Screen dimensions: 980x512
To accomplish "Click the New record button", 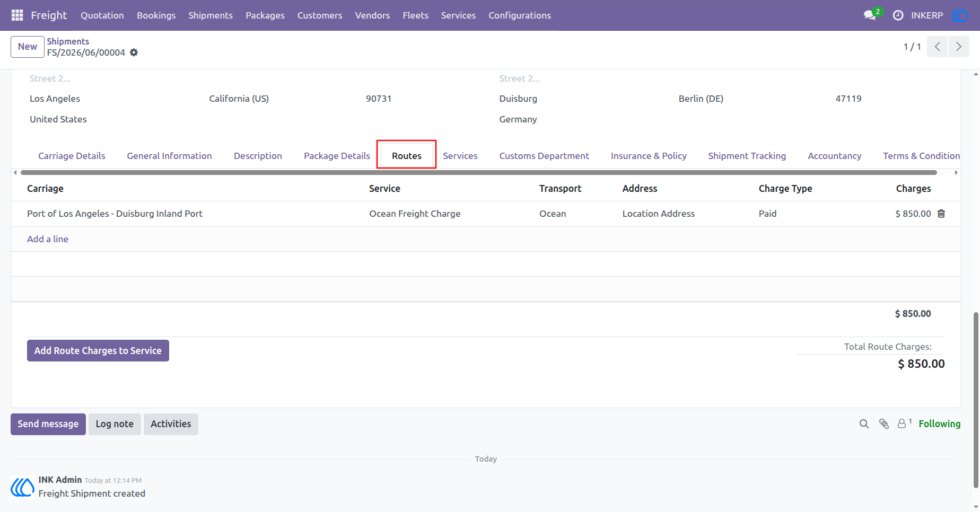I will (x=28, y=47).
